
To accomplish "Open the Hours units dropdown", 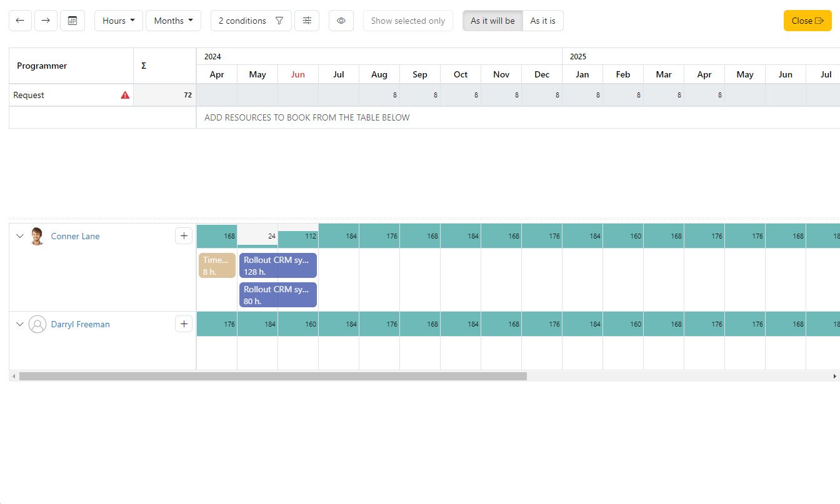I will point(119,21).
